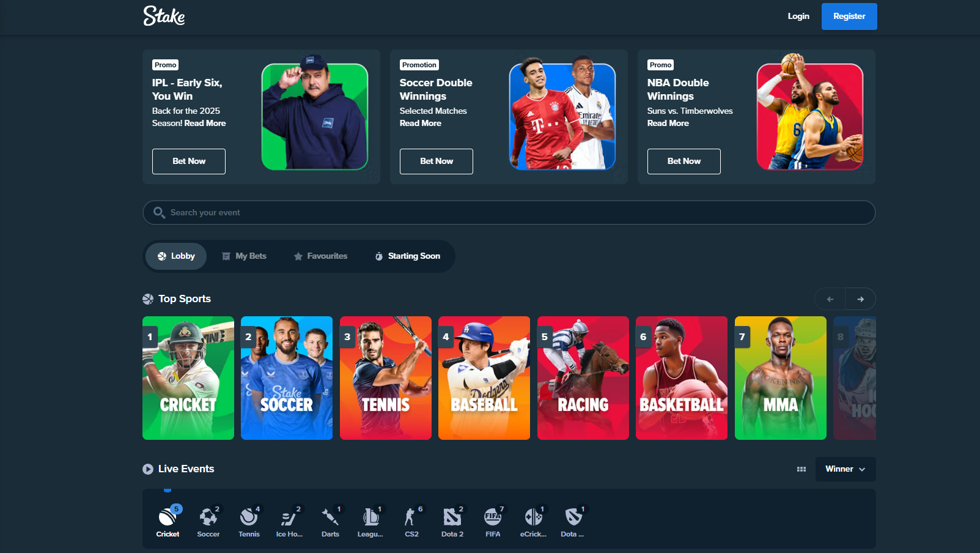The height and width of the screenshot is (553, 980).
Task: Open the Racing sport card
Action: pos(583,378)
